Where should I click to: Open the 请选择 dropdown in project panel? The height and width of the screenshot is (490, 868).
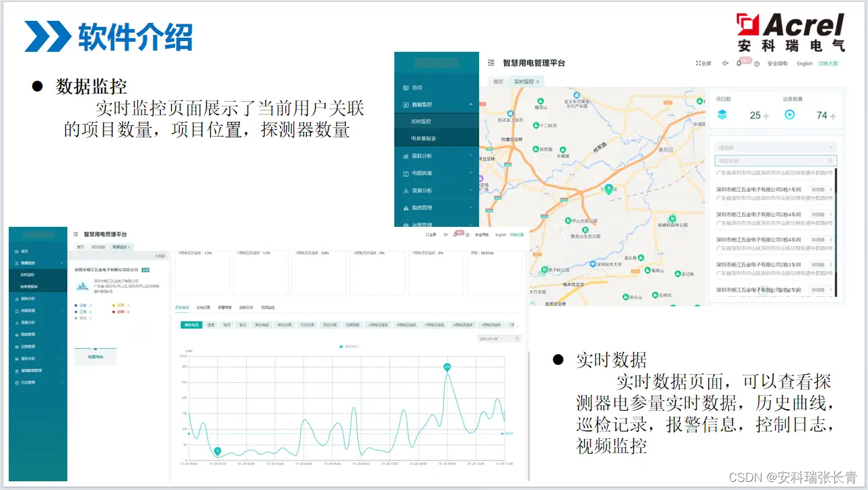(x=776, y=147)
